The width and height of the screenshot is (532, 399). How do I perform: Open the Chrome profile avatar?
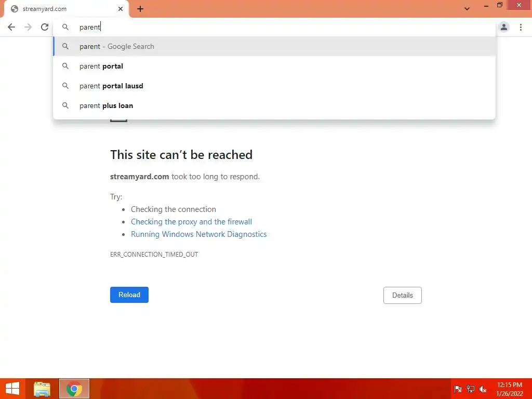504,27
